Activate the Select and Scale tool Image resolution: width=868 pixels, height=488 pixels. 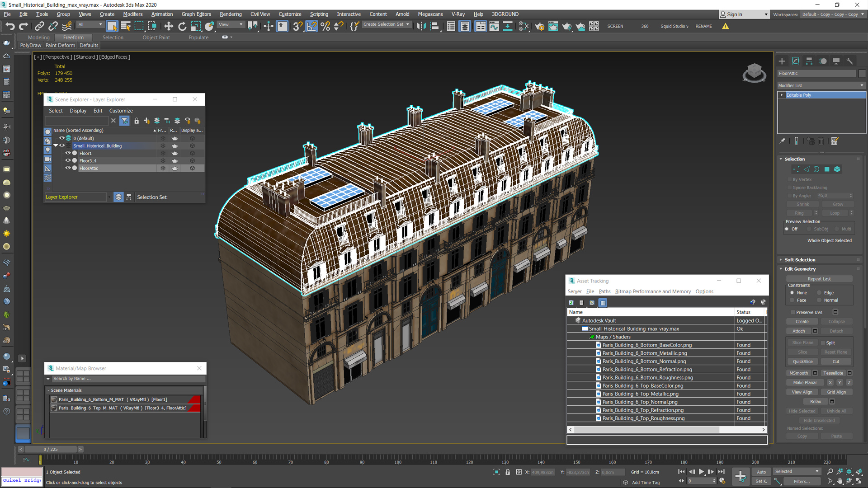pyautogui.click(x=196, y=26)
